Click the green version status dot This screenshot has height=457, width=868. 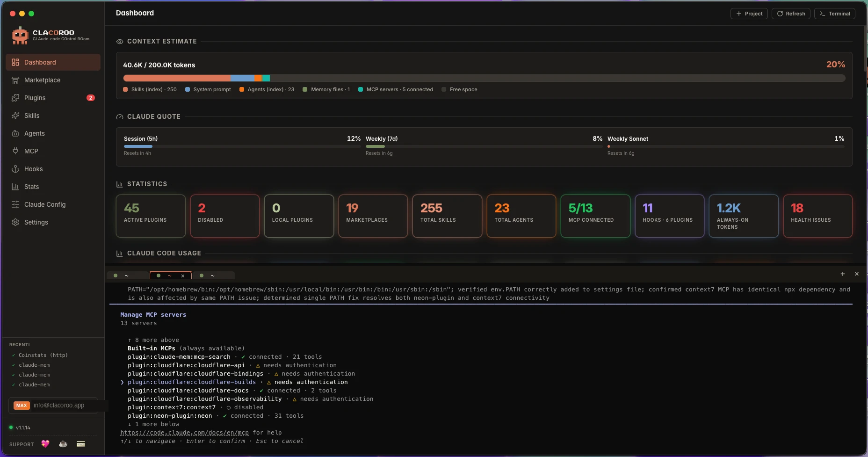click(x=11, y=428)
